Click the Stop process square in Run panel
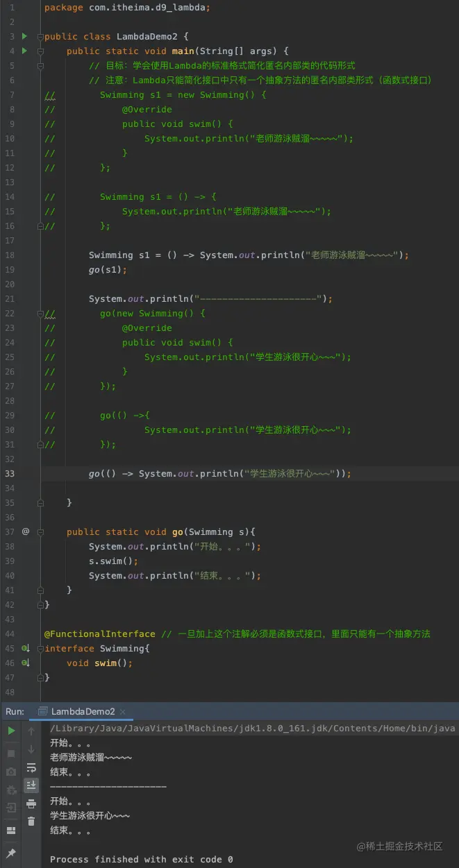 tap(11, 753)
